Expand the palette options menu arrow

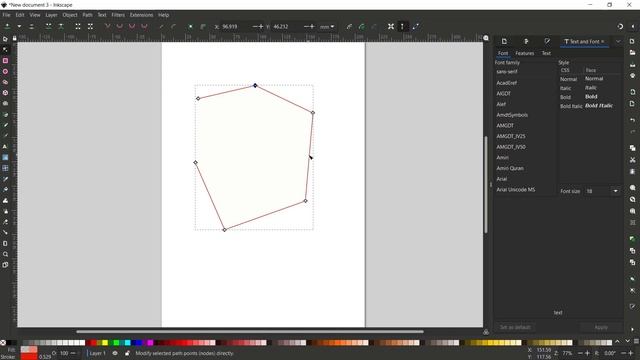(636, 342)
